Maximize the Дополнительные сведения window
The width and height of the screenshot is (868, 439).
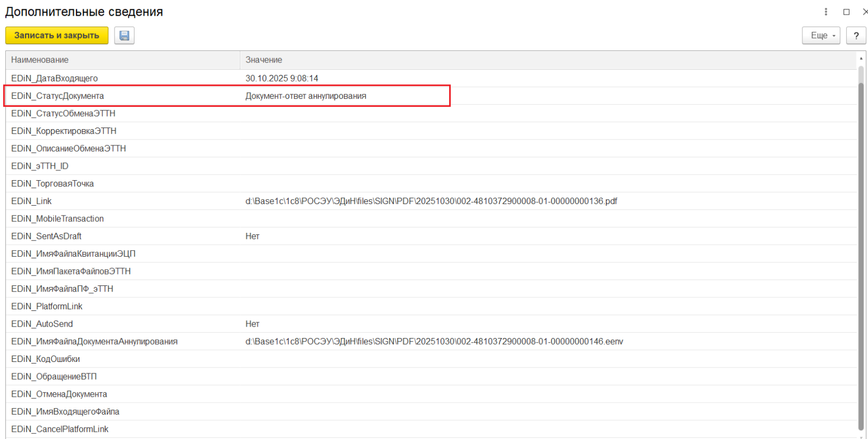click(846, 12)
